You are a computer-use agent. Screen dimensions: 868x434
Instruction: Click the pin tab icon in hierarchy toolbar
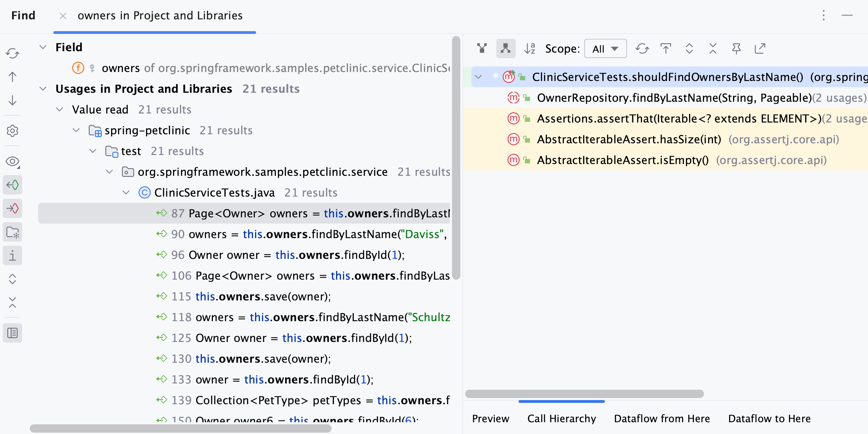(x=736, y=49)
